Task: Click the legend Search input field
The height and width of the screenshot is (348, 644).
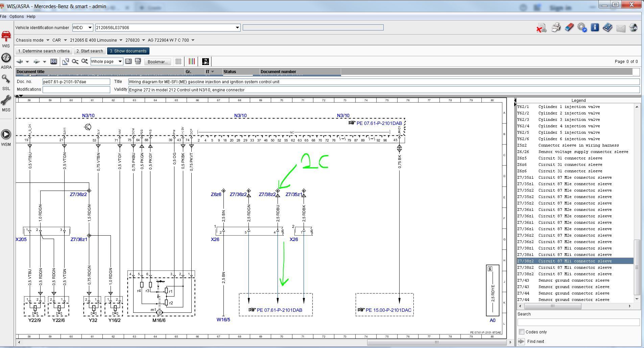Action: [578, 322]
